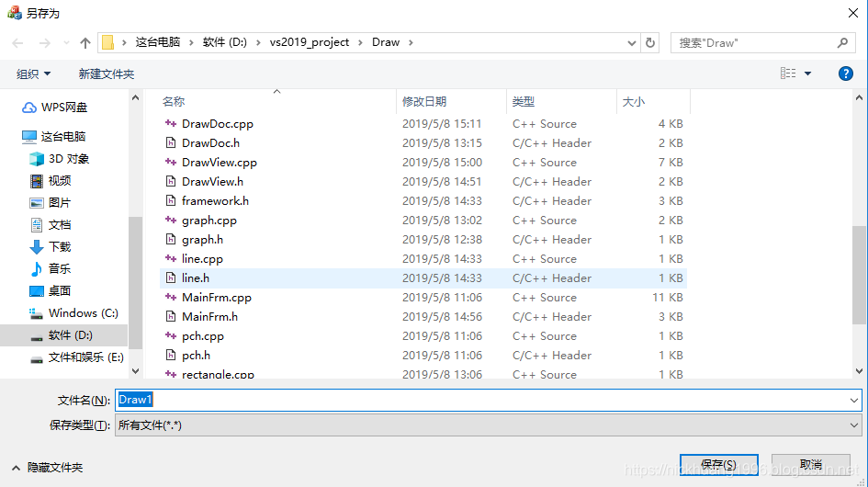This screenshot has height=487, width=868.
Task: Expand the address bar previous paths dropdown
Action: (x=631, y=42)
